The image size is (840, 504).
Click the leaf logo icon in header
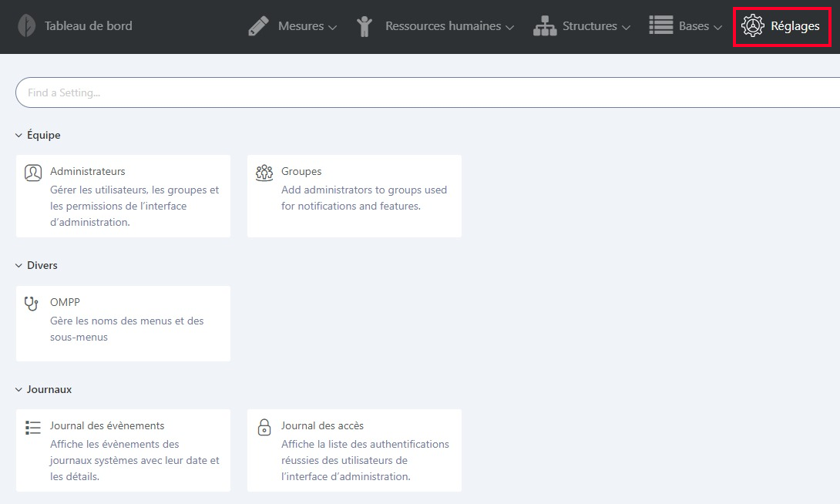(27, 25)
